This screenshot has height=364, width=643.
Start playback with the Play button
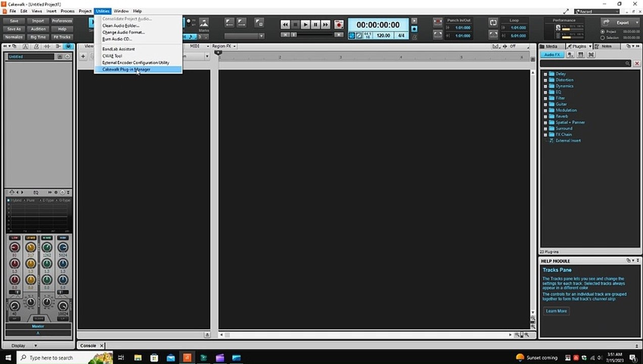[x=305, y=24]
